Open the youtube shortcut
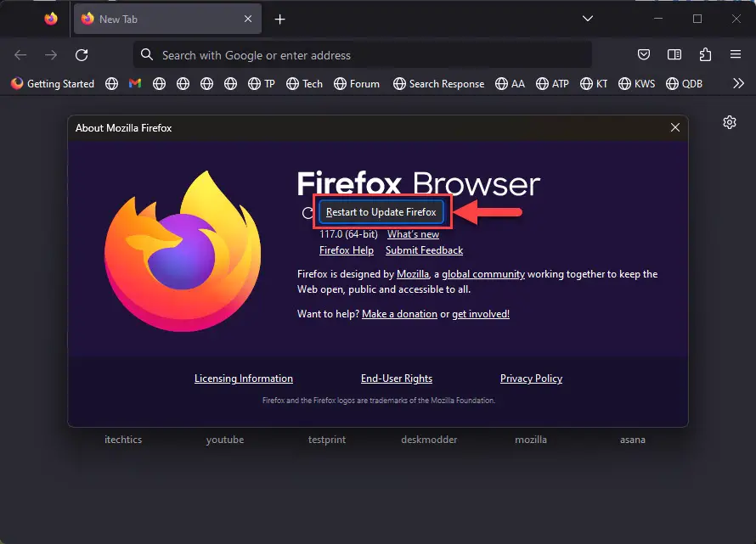This screenshot has height=544, width=756. (225, 440)
